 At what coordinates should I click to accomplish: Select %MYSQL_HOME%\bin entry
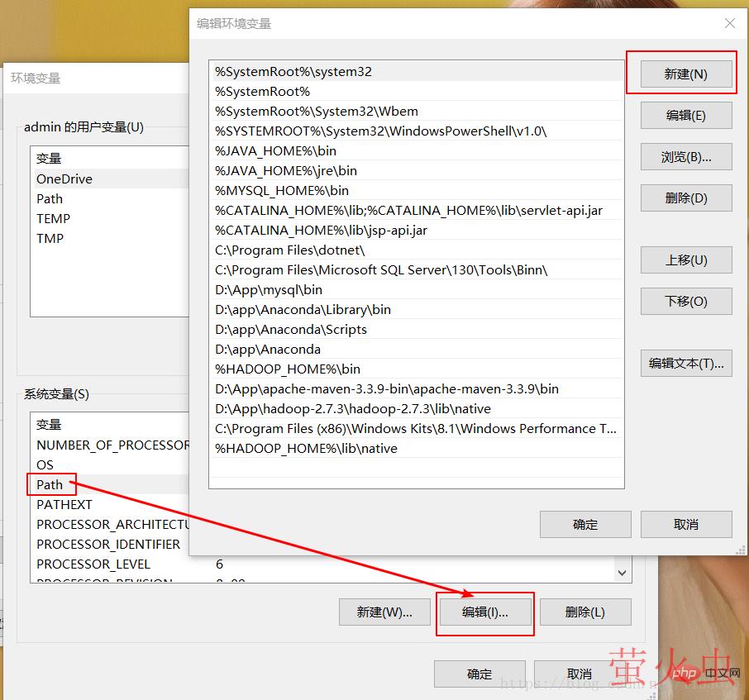click(x=417, y=191)
